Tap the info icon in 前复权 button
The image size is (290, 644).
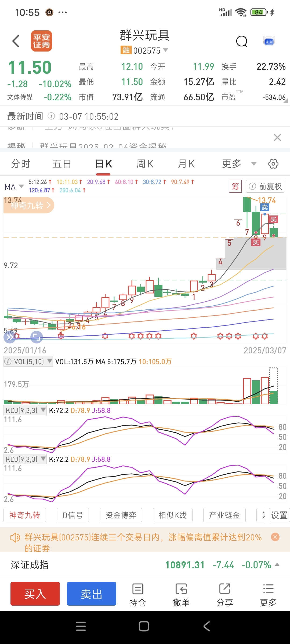(x=252, y=186)
